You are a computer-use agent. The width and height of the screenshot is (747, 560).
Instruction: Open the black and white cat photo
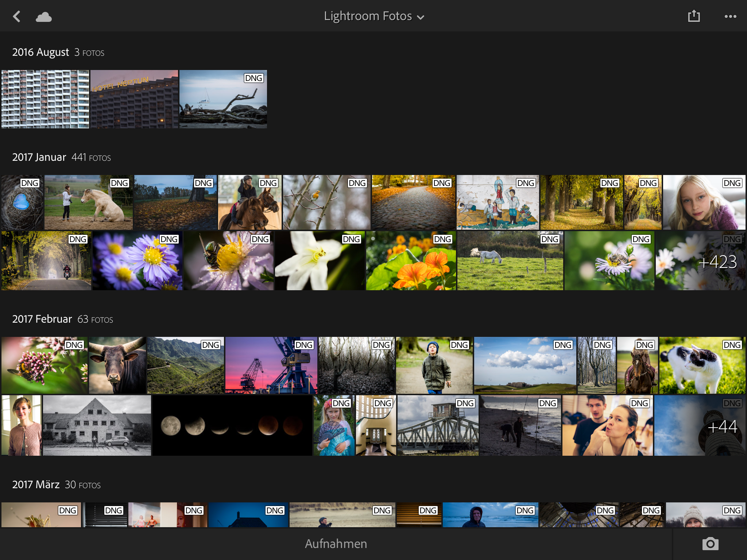coord(703,365)
